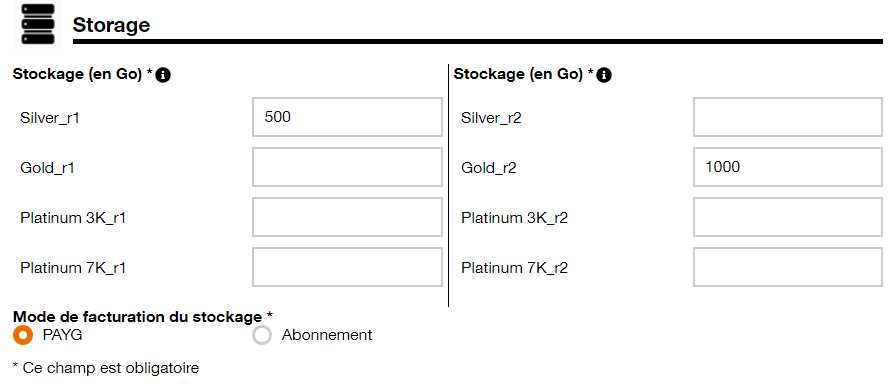This screenshot has height=390, width=892.
Task: Choose the Abonnement billing option
Action: [x=262, y=335]
